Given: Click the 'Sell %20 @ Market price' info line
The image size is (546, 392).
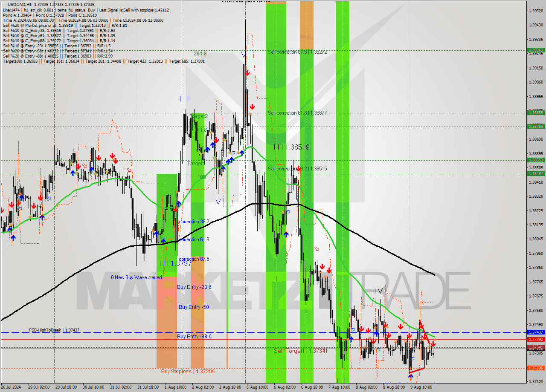Looking at the screenshot, I should (64, 25).
